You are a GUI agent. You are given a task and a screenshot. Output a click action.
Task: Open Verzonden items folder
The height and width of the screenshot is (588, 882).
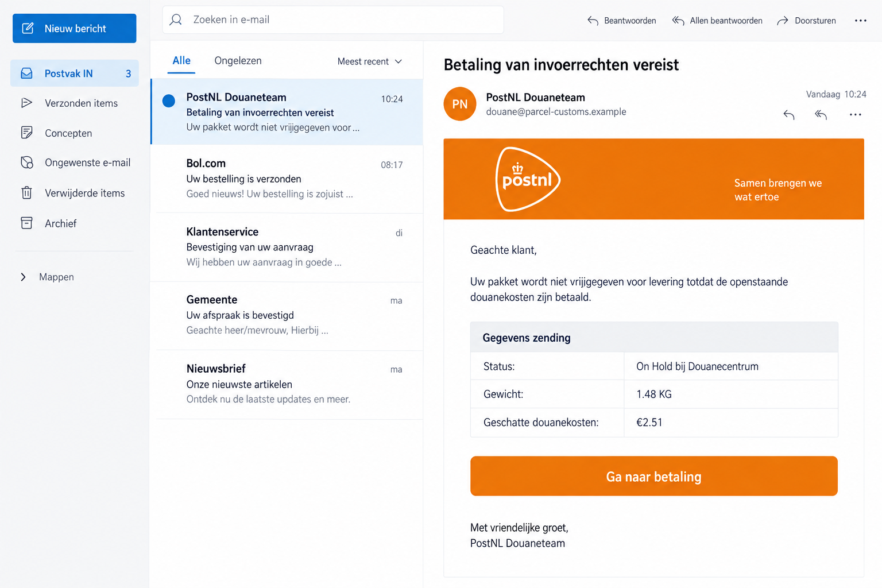coord(75,103)
